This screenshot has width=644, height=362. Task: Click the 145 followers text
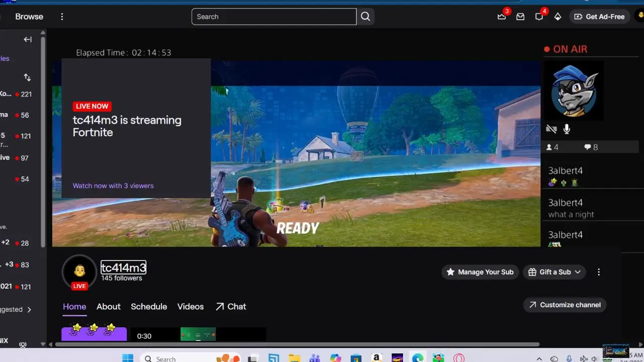[x=122, y=278]
